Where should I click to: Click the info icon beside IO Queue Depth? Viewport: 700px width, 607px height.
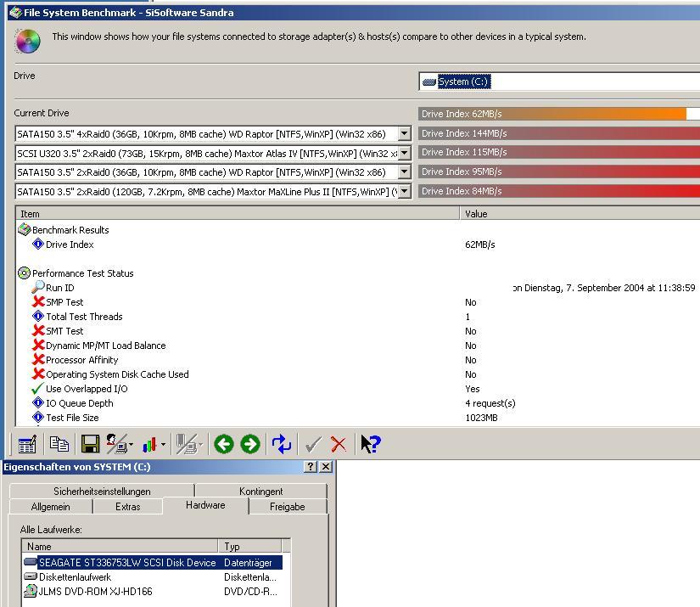pyautogui.click(x=38, y=402)
